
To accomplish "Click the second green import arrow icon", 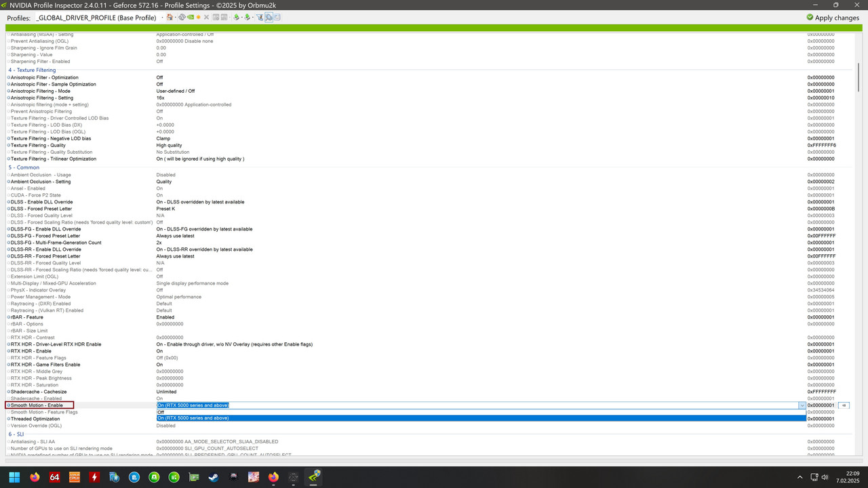I will (248, 18).
